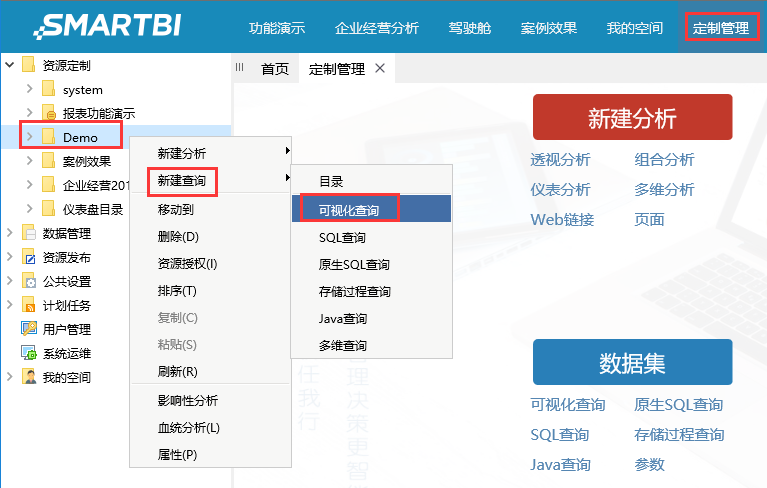
Task: Choose 属性(P) from context menu
Action: coord(211,454)
